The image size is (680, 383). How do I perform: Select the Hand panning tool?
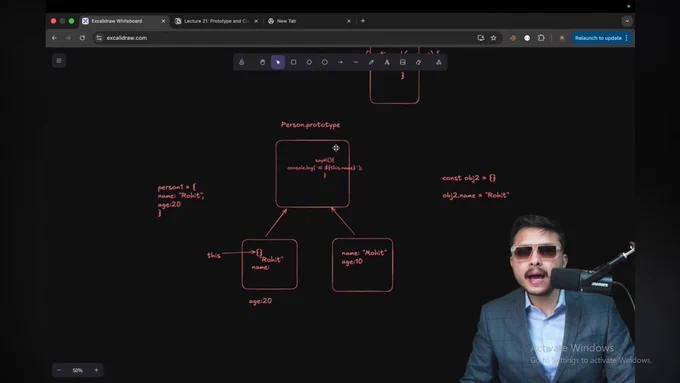[262, 62]
